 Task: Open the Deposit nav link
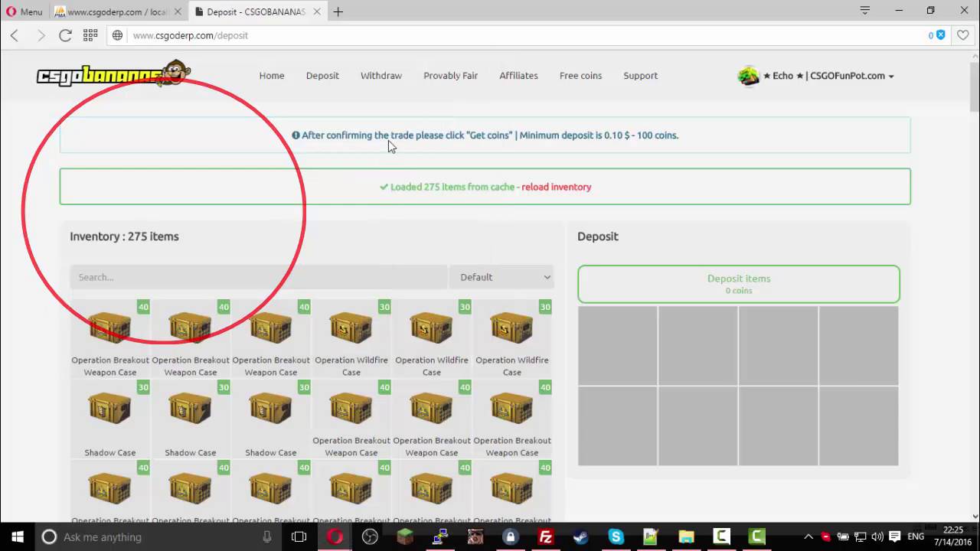(322, 76)
